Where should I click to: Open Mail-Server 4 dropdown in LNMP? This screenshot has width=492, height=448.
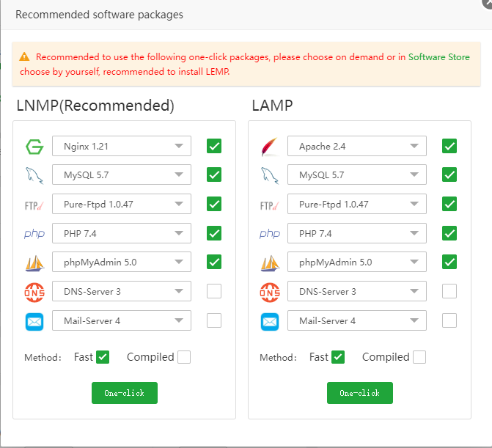coord(122,320)
